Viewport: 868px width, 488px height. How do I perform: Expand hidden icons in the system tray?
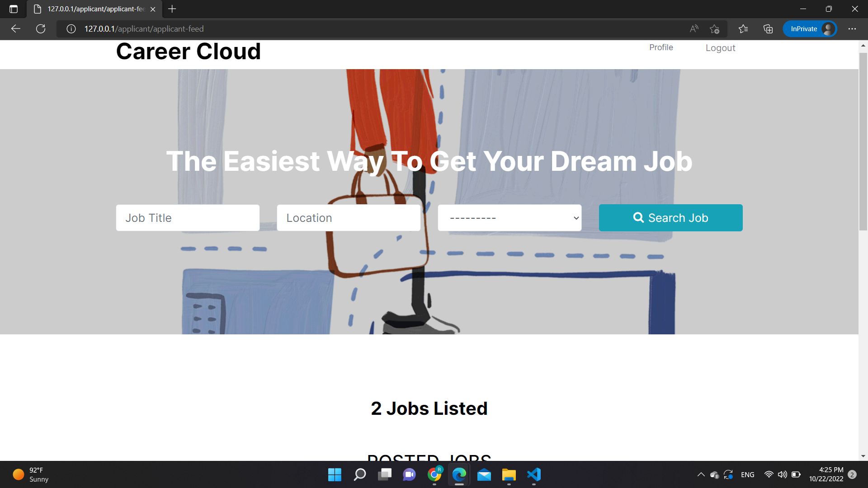(701, 475)
